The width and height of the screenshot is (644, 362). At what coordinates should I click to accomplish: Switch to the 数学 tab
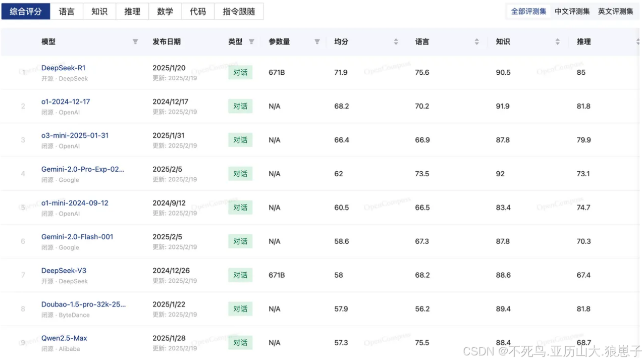pyautogui.click(x=165, y=11)
